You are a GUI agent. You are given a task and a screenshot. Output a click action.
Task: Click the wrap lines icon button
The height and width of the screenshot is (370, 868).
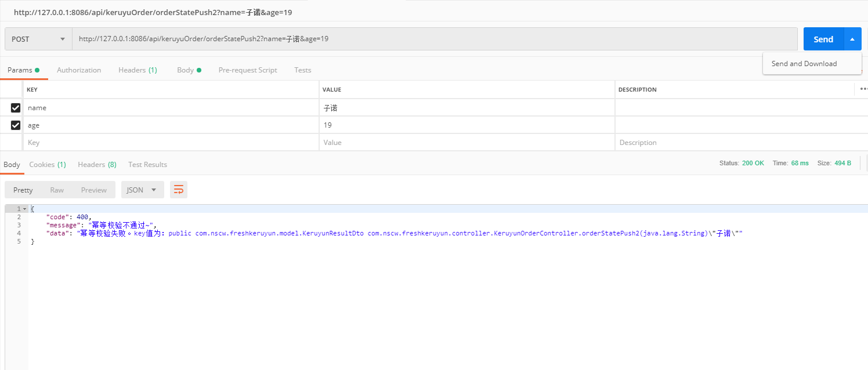pos(179,190)
